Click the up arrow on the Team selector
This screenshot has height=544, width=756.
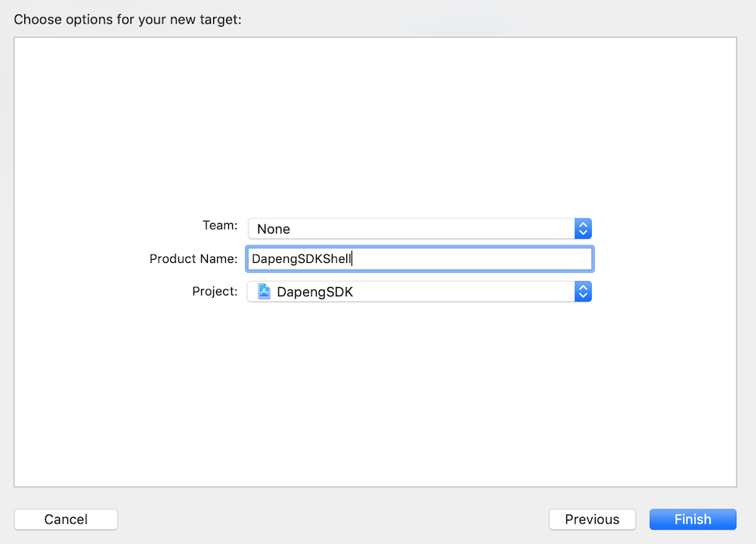coord(583,224)
